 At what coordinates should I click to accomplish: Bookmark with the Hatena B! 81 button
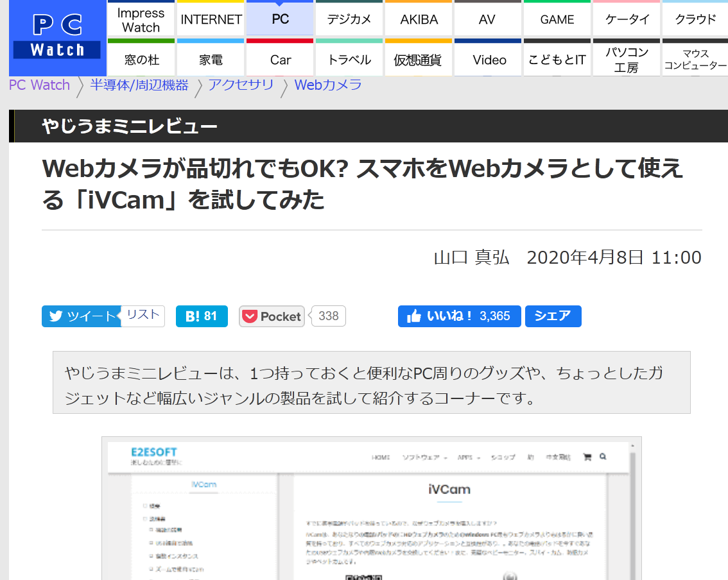[202, 316]
